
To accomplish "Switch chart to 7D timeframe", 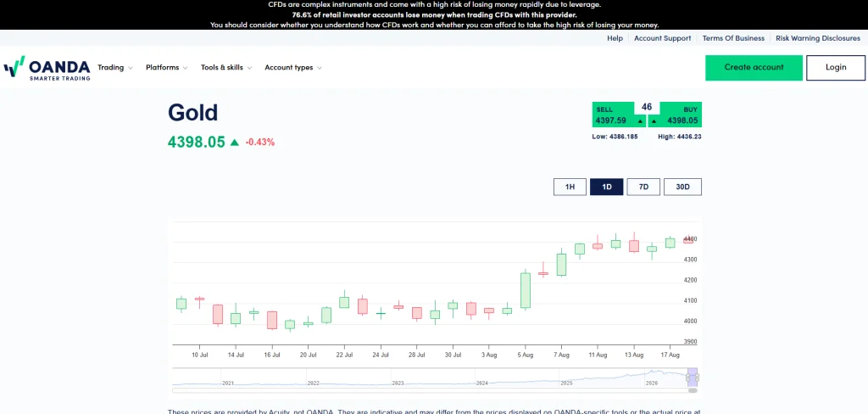I will (x=643, y=187).
